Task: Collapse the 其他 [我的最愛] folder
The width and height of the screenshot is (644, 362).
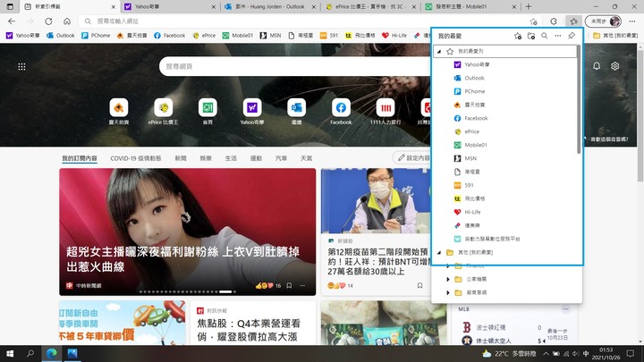Action: 439,252
